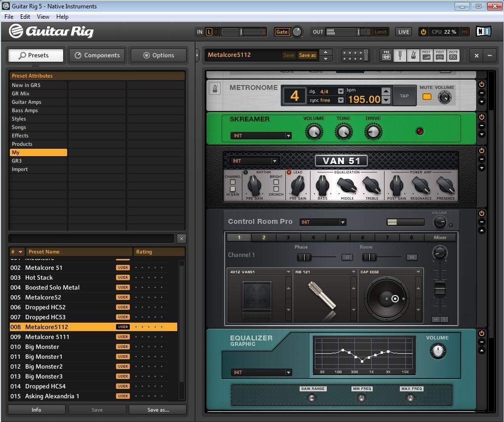Show the MSTR FX master effects section

[x=453, y=55]
